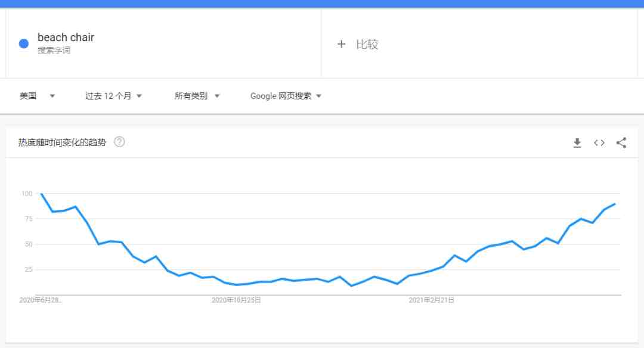Click the 搜索字词 label under beach chair
Image resolution: width=644 pixels, height=348 pixels.
coord(54,51)
